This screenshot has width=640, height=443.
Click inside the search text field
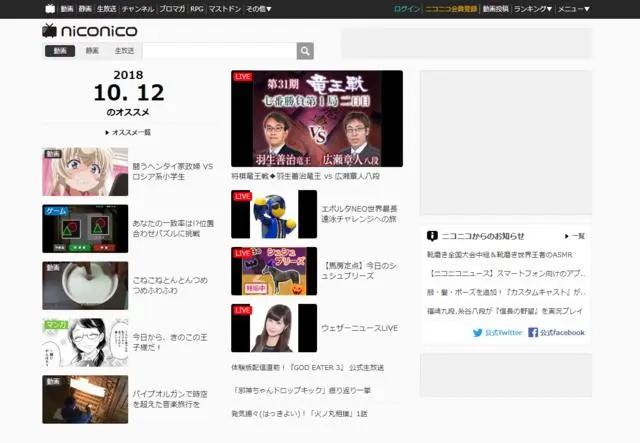coord(219,51)
